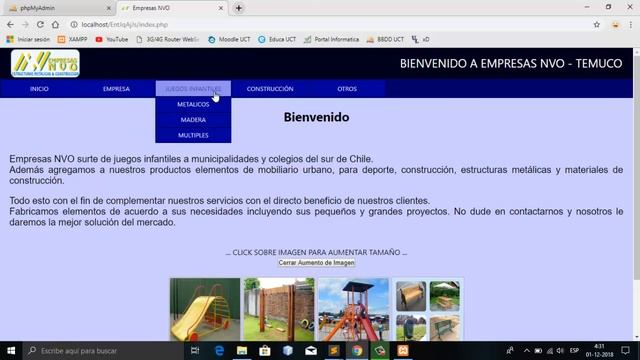Open the Educa UCT bookmark
Image resolution: width=640 pixels, height=360 pixels.
pos(277,39)
